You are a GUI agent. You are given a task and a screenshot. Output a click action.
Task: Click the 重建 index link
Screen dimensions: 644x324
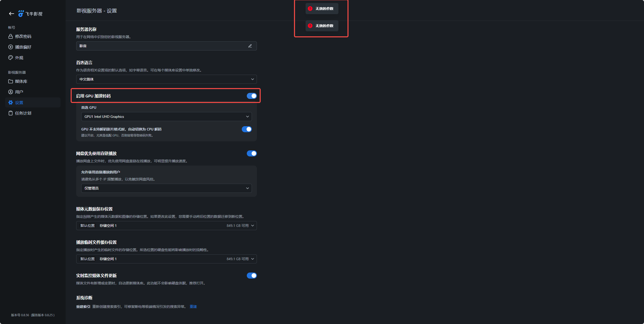[x=193, y=307]
